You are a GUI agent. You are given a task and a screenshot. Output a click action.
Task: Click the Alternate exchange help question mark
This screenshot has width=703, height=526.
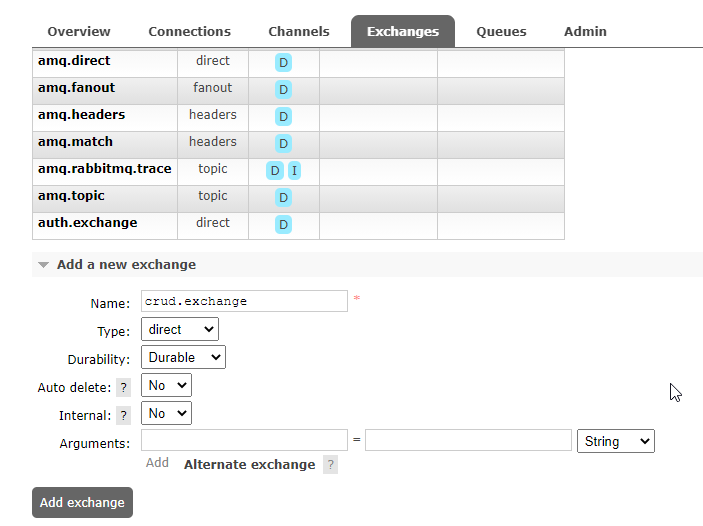coord(330,464)
